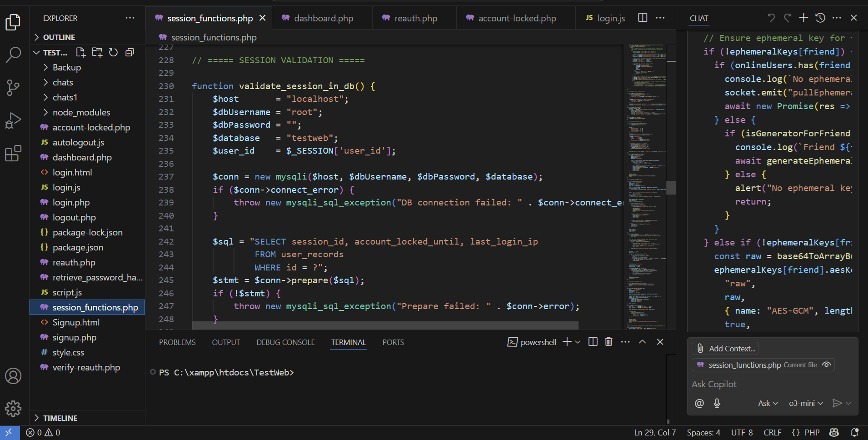Open terminal panel more actions
Viewport: 868px width, 440px height.
[x=625, y=342]
